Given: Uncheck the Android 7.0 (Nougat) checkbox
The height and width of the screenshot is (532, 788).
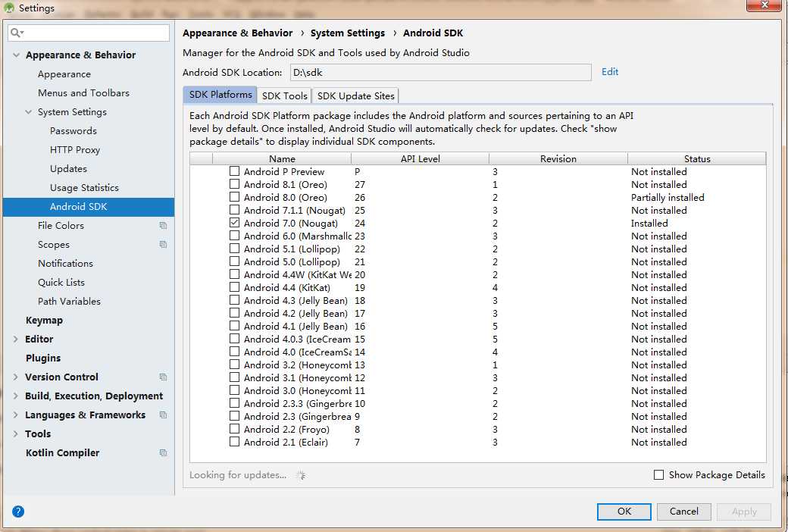Looking at the screenshot, I should (x=234, y=222).
